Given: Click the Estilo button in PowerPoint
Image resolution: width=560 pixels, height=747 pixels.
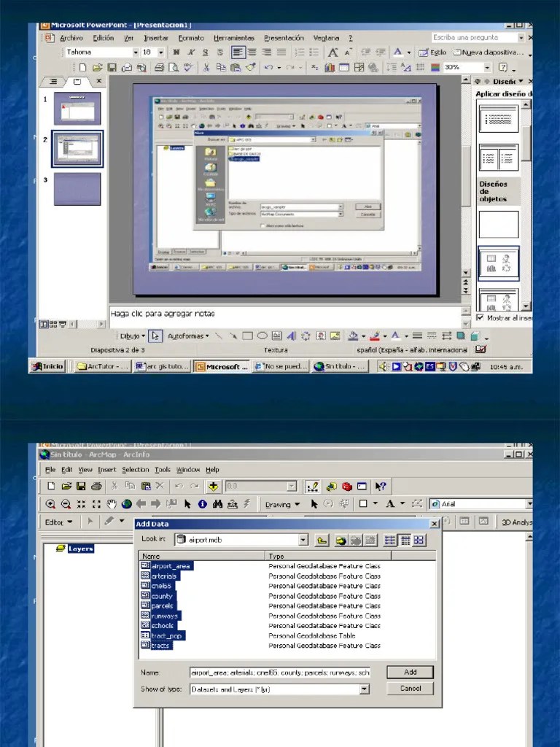Looking at the screenshot, I should point(432,53).
